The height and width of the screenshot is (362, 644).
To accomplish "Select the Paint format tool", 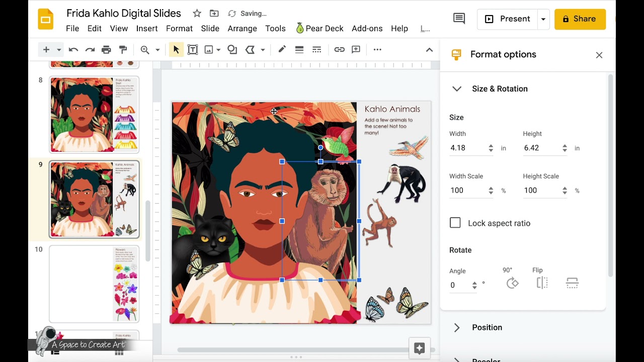I will coord(123,49).
